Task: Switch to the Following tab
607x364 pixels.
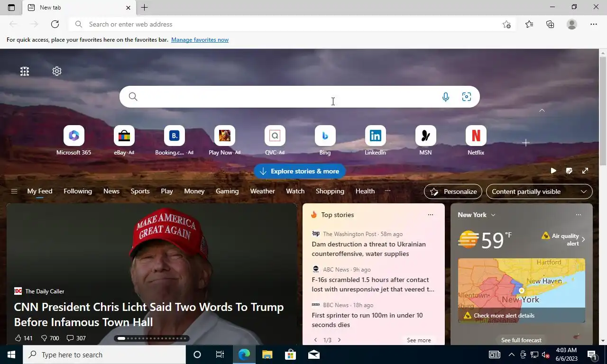Action: point(78,191)
